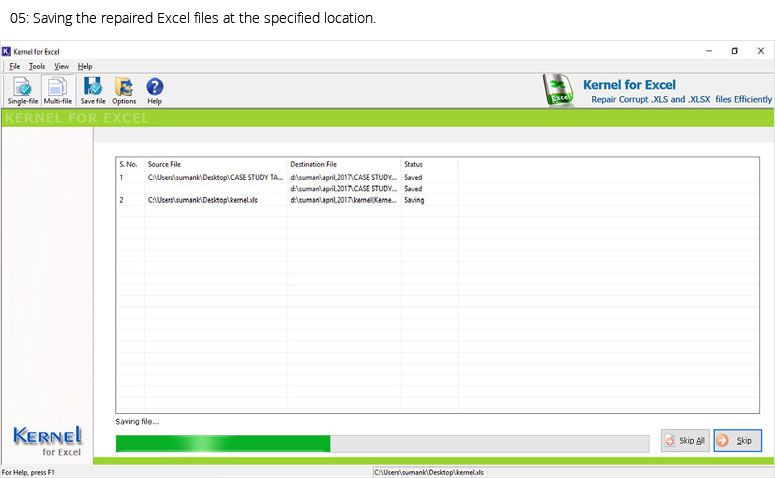775x478 pixels.
Task: Click the Destination File column header
Action: 313,164
